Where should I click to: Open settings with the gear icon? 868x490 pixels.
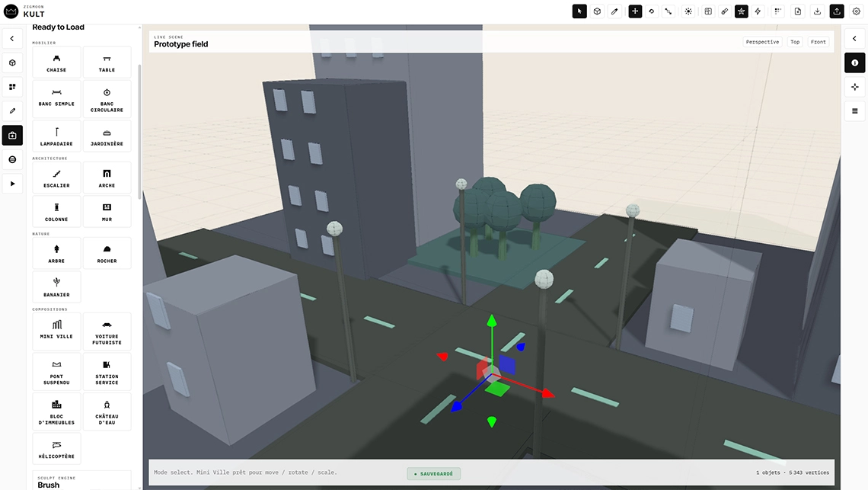(856, 11)
